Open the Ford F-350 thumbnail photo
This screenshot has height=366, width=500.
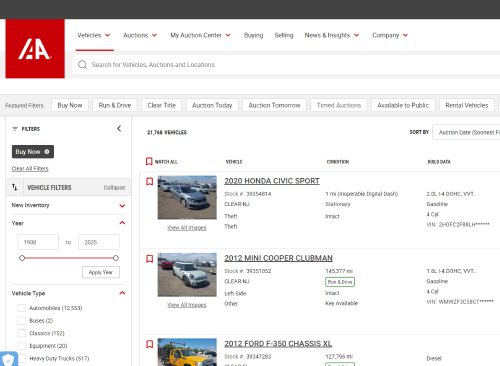pyautogui.click(x=187, y=352)
